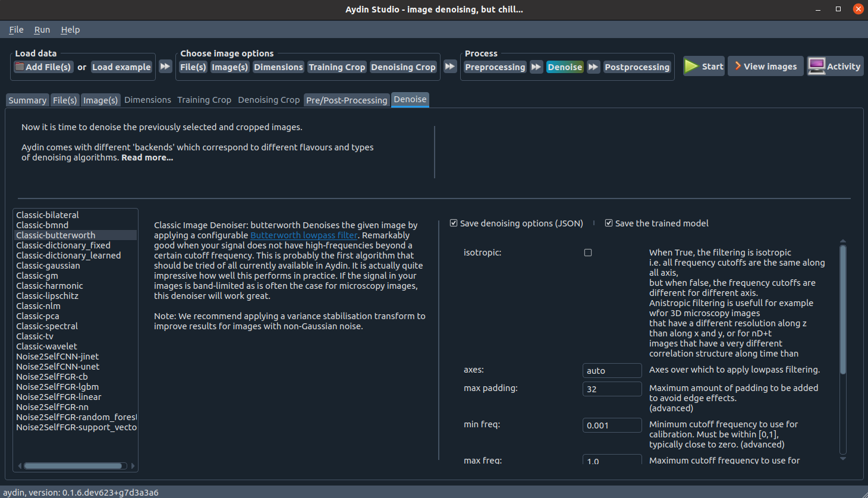Click the highlighted Denoise process button
Screen dimensions: 868x498
click(x=565, y=67)
